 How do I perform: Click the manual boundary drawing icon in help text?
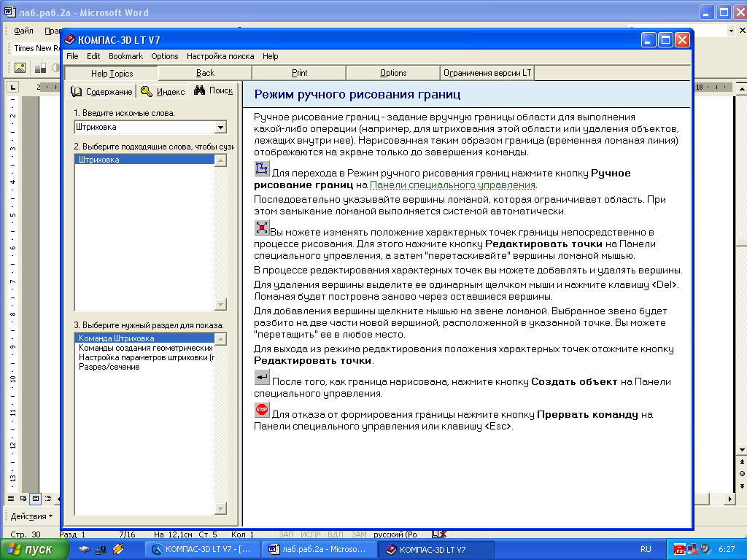262,169
